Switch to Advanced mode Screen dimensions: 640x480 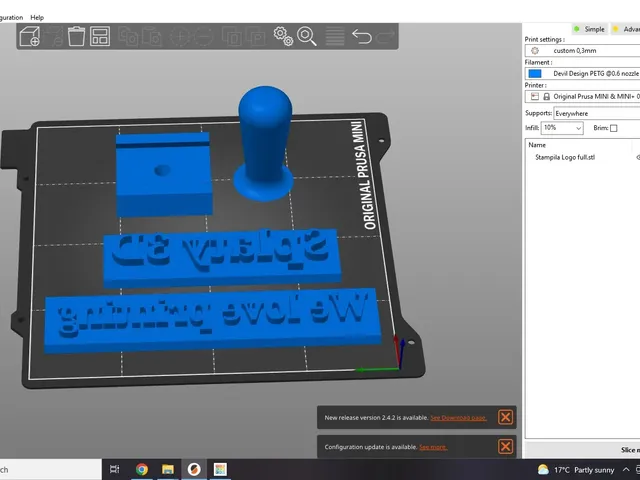627,29
